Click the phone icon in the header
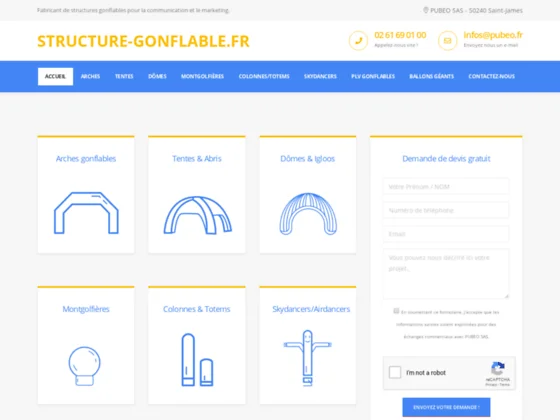Image resolution: width=560 pixels, height=420 pixels. tap(358, 41)
